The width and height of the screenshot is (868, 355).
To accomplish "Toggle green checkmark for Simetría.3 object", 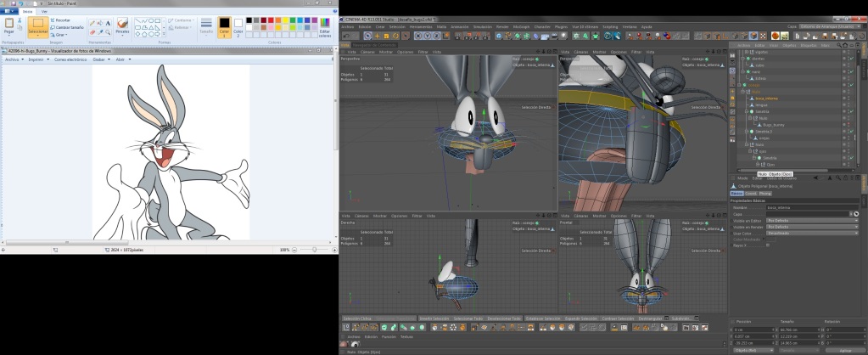I will (851, 132).
